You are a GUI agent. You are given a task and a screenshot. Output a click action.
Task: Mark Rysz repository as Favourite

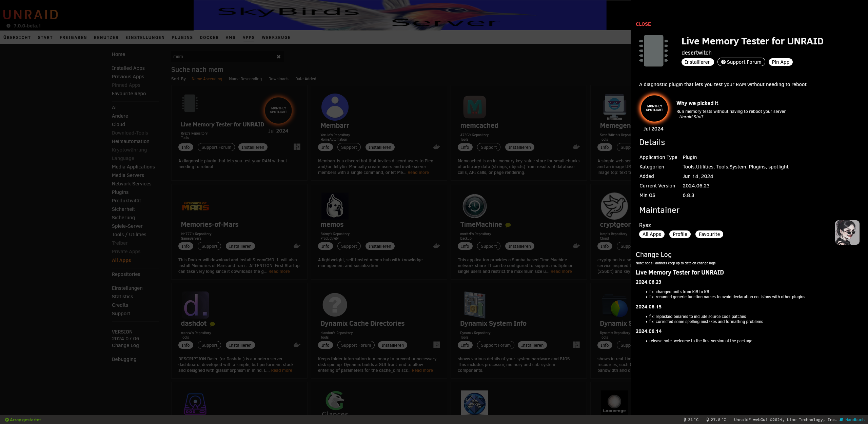pos(709,234)
